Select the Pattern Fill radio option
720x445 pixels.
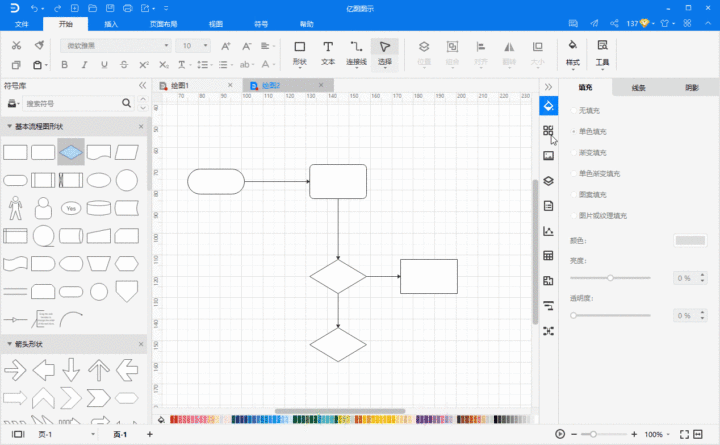pyautogui.click(x=589, y=195)
